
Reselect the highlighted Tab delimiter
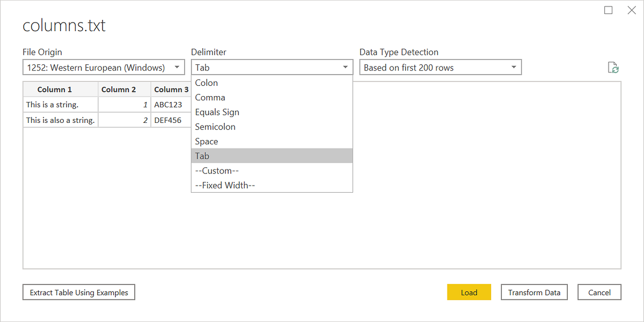click(202, 156)
